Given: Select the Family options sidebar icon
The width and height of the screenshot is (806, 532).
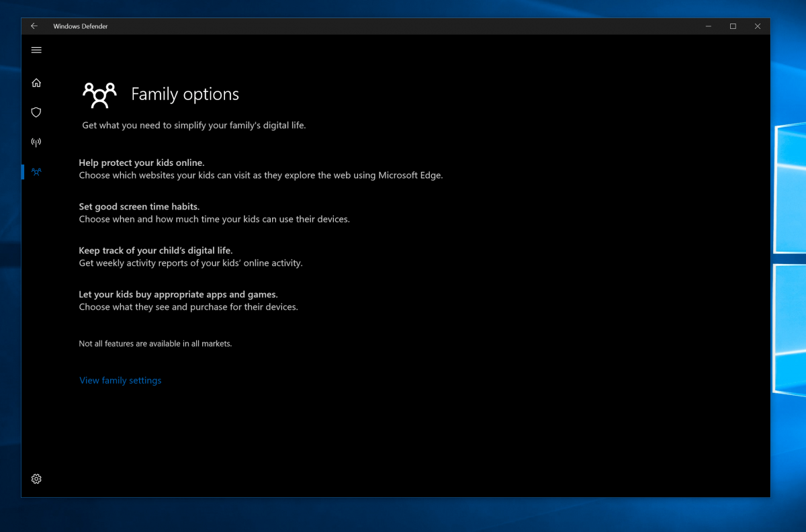Looking at the screenshot, I should click(x=36, y=172).
